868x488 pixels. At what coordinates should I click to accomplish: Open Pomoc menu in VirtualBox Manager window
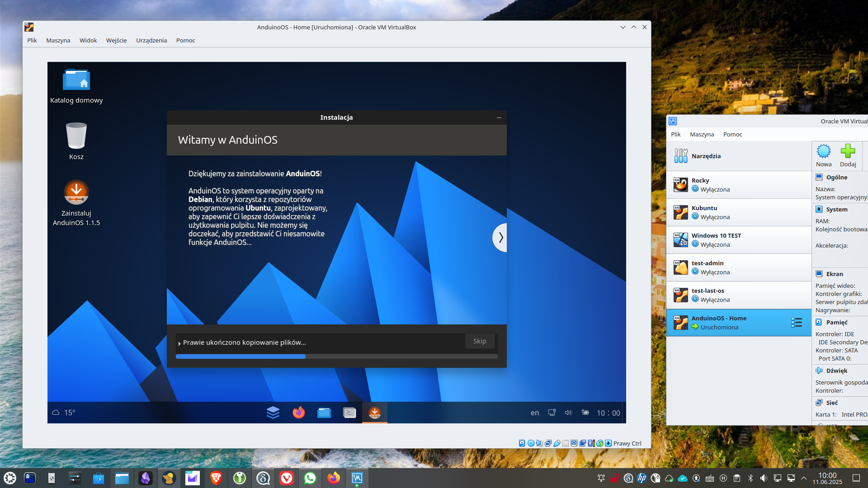[733, 134]
